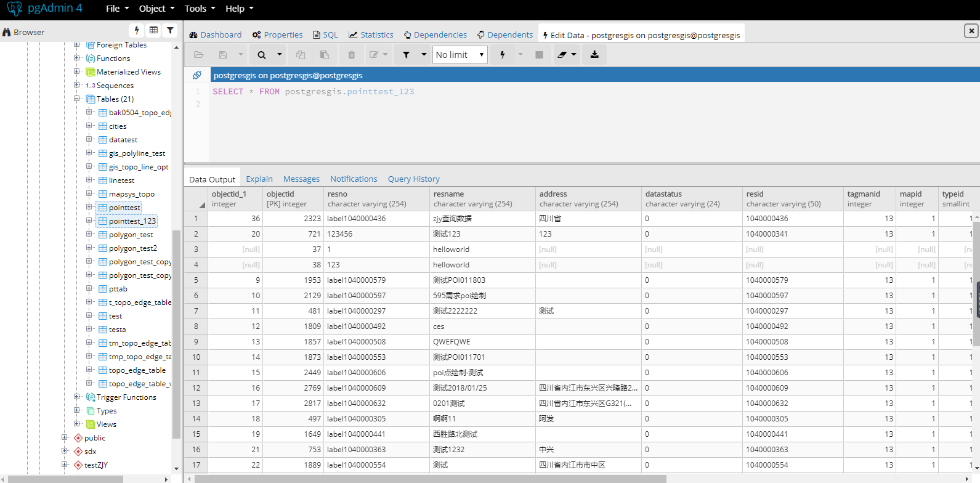Switch to the Properties tab
The image size is (980, 483).
(x=277, y=34)
